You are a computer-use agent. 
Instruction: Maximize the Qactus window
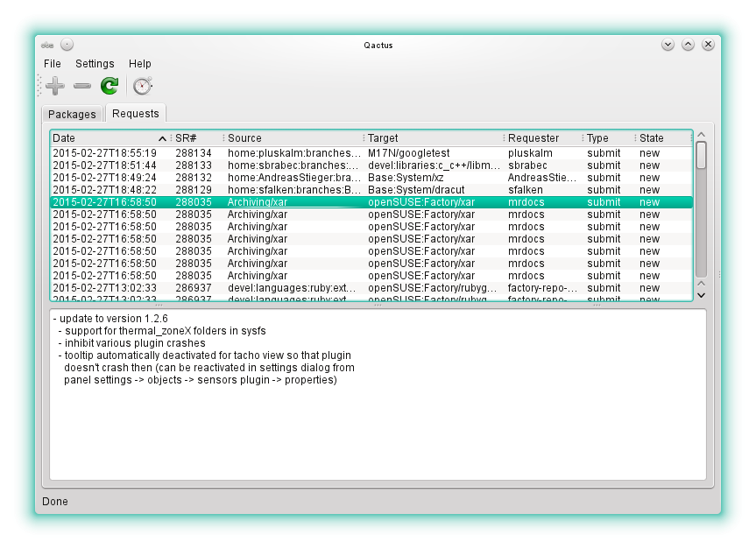point(688,45)
